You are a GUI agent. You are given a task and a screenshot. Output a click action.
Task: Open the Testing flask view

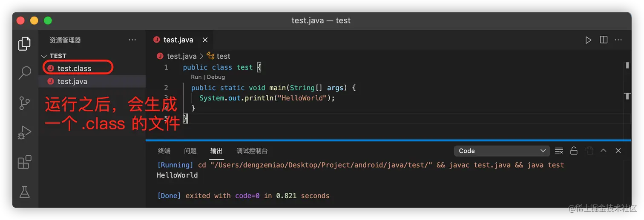[25, 192]
